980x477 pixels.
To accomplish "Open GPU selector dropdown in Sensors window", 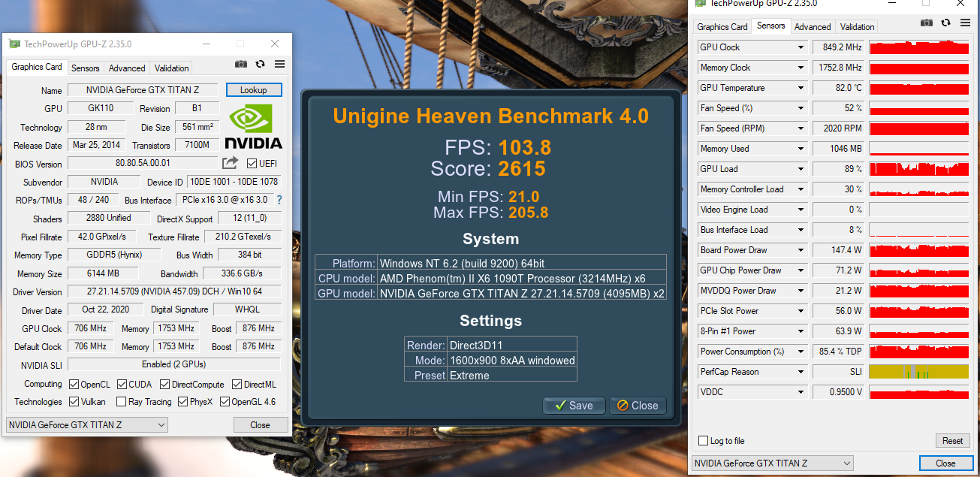I will [773, 463].
